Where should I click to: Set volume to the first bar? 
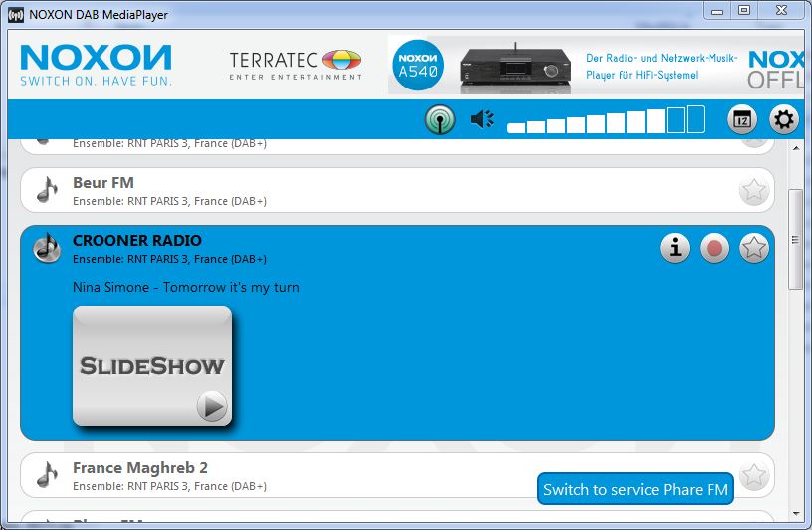(516, 128)
